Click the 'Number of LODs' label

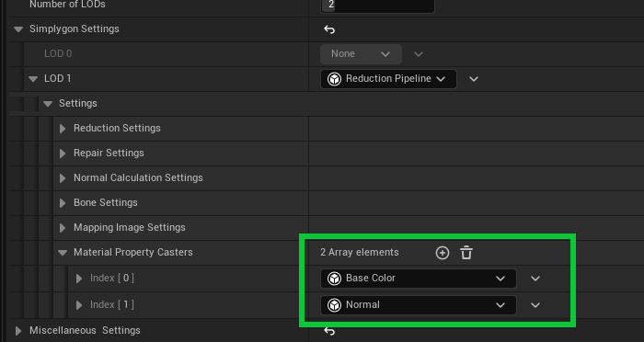67,5
